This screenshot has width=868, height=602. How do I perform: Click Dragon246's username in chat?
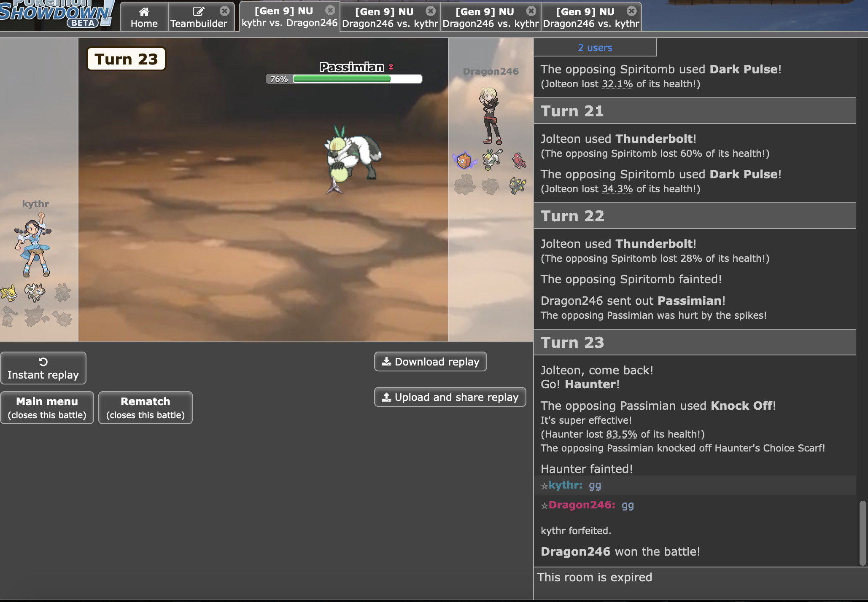582,505
